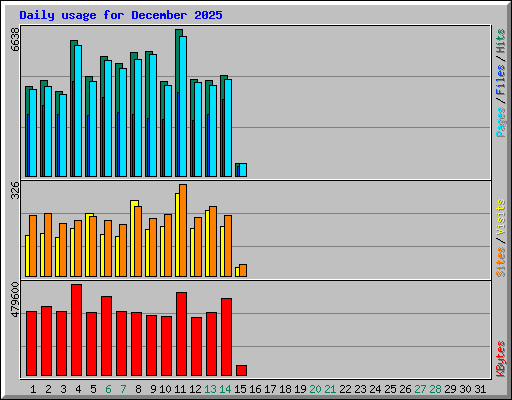Image resolution: width=512 pixels, height=400 pixels.
Task: Click day label 16 on the axis
Action: coord(255,389)
